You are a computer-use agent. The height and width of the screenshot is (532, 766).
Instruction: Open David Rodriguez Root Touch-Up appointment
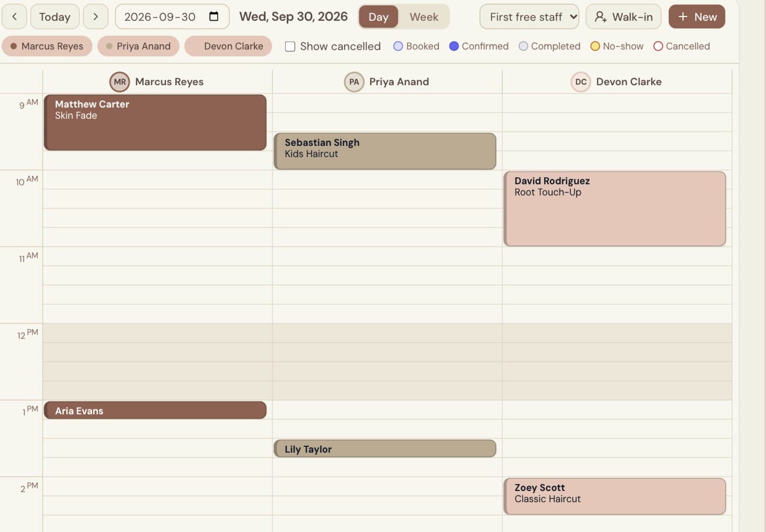[615, 209]
